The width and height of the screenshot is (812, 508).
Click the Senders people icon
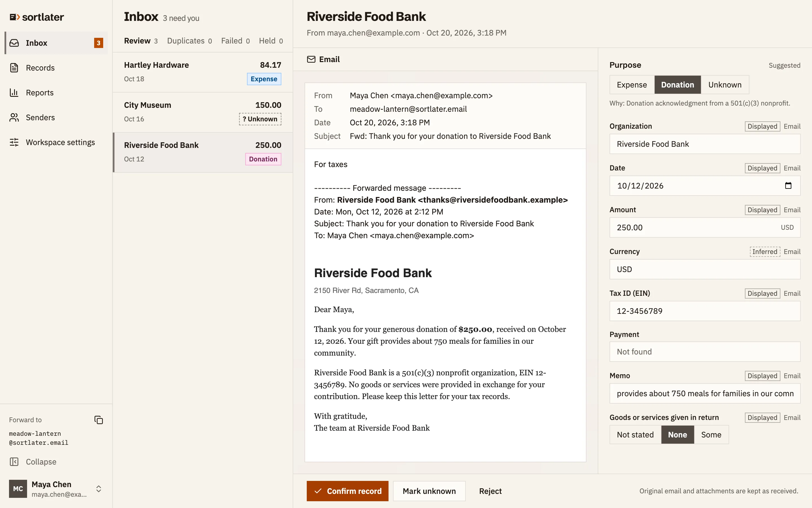(14, 118)
